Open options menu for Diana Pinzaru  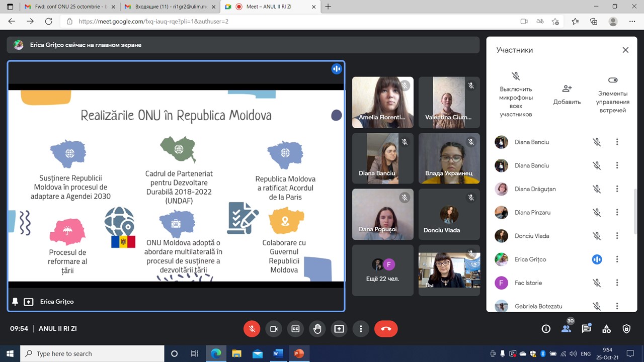[617, 213]
